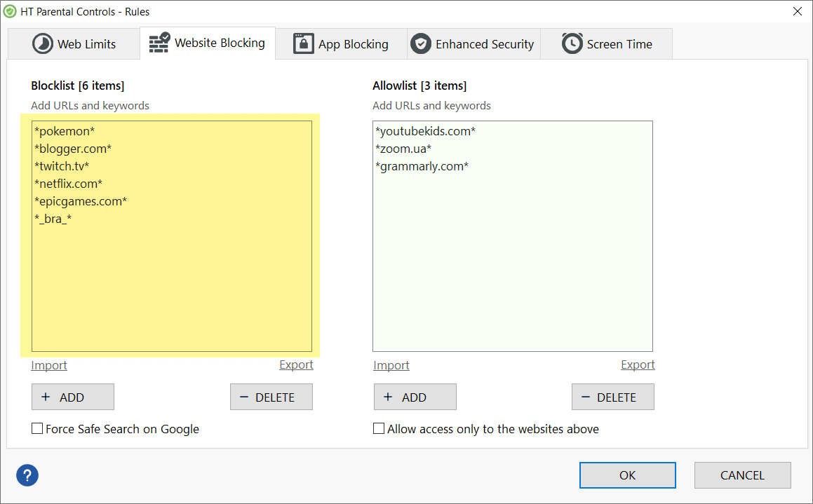The width and height of the screenshot is (813, 504).
Task: Select *grammarly.com* in the Allowlist
Action: pyautogui.click(x=422, y=166)
